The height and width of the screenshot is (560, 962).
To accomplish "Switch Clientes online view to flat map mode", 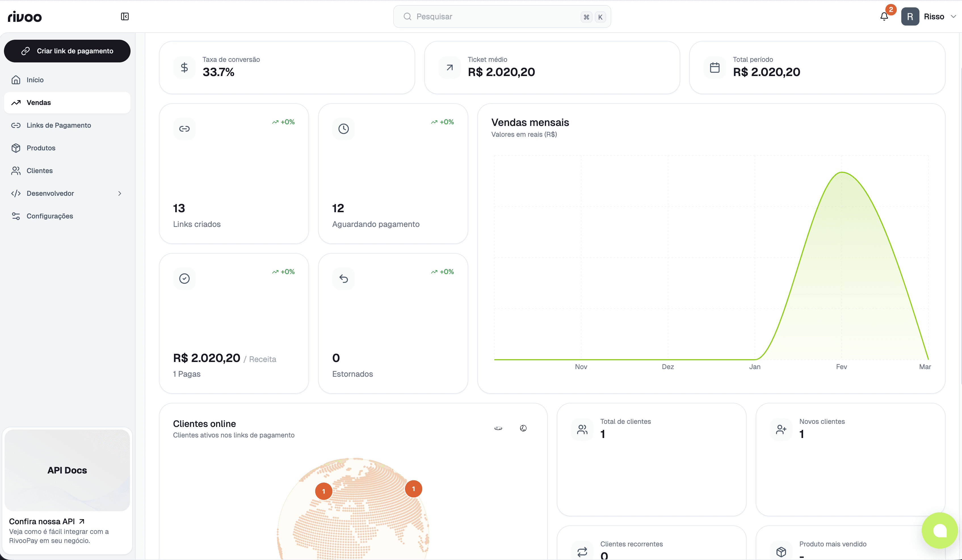I will click(498, 428).
